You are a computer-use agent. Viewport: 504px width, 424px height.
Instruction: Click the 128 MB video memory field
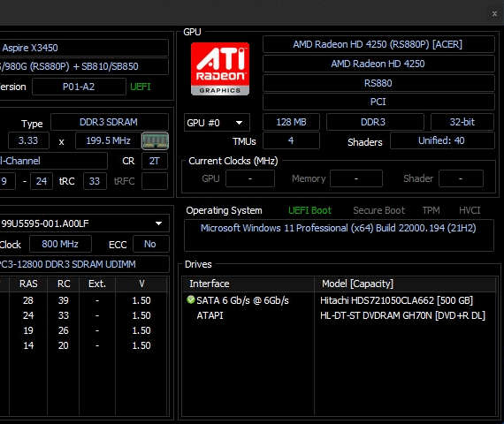coord(291,122)
